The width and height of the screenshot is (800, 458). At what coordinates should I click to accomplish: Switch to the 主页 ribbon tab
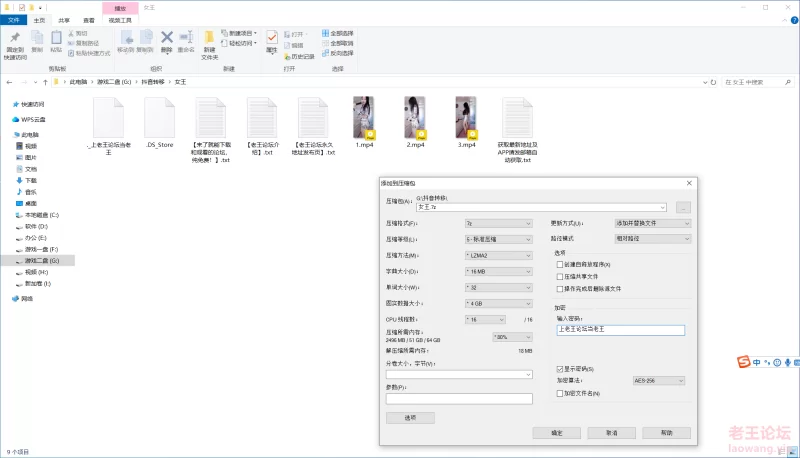click(x=39, y=20)
